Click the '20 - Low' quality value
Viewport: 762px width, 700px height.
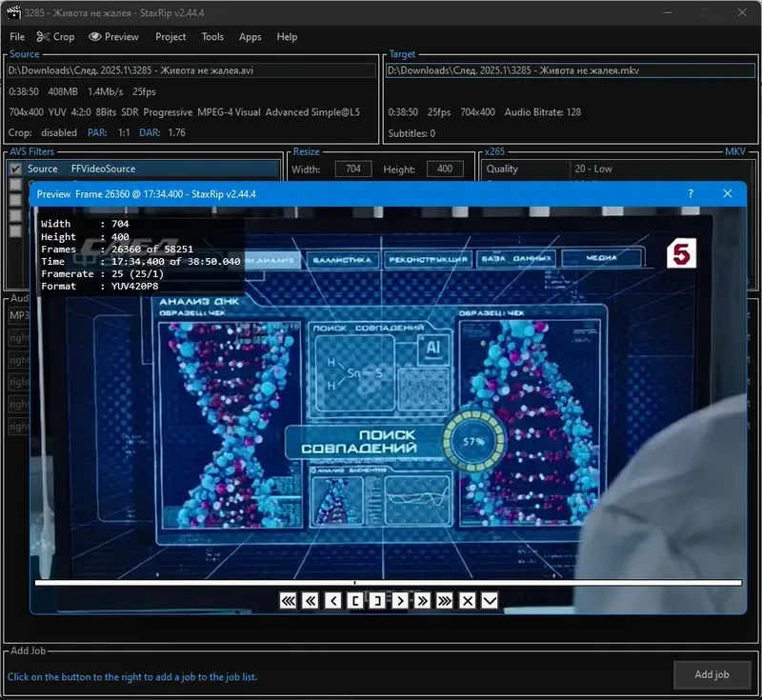coord(593,170)
